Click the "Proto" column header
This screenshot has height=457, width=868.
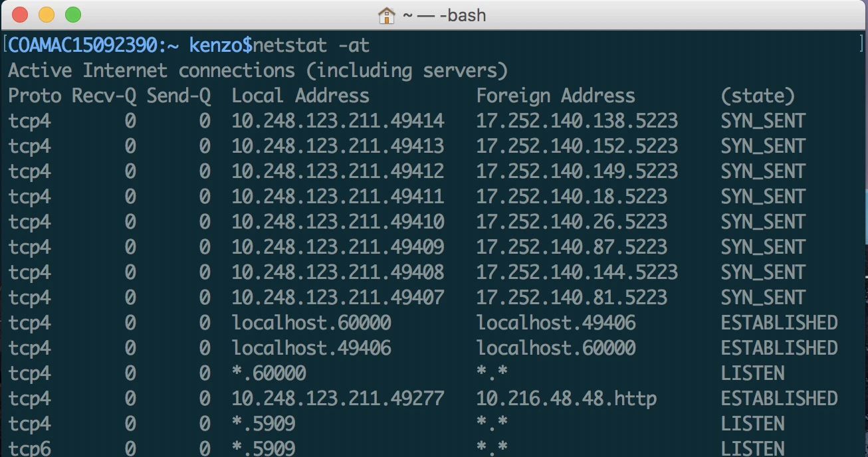pos(35,96)
